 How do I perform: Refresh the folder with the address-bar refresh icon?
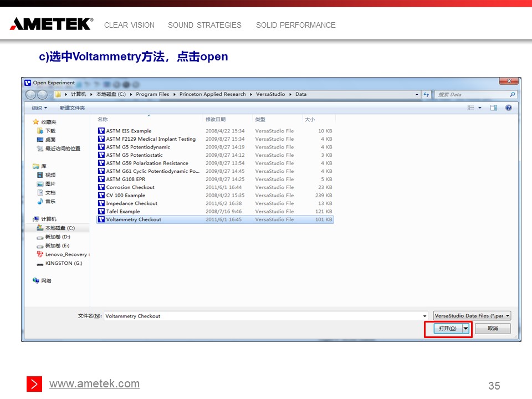(x=426, y=95)
